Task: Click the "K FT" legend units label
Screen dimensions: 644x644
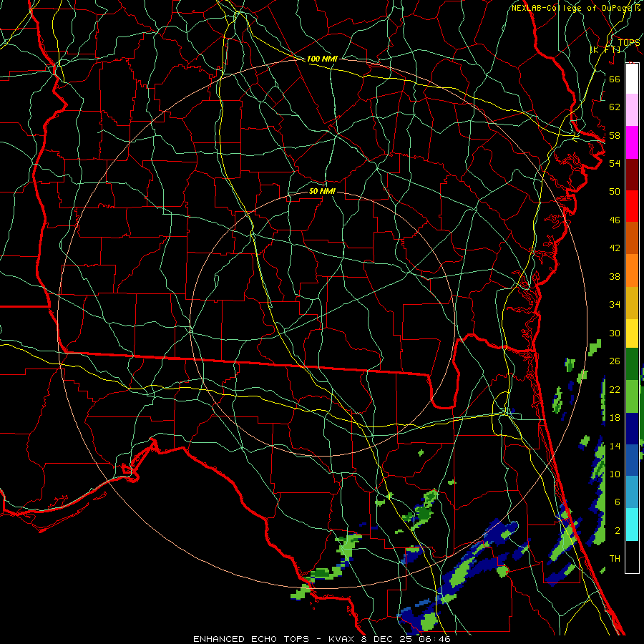Action: (605, 49)
